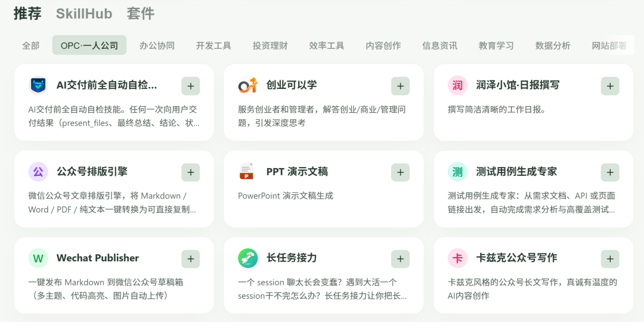Add 润泽小馆·日报撰写 via plus icon

click(610, 86)
